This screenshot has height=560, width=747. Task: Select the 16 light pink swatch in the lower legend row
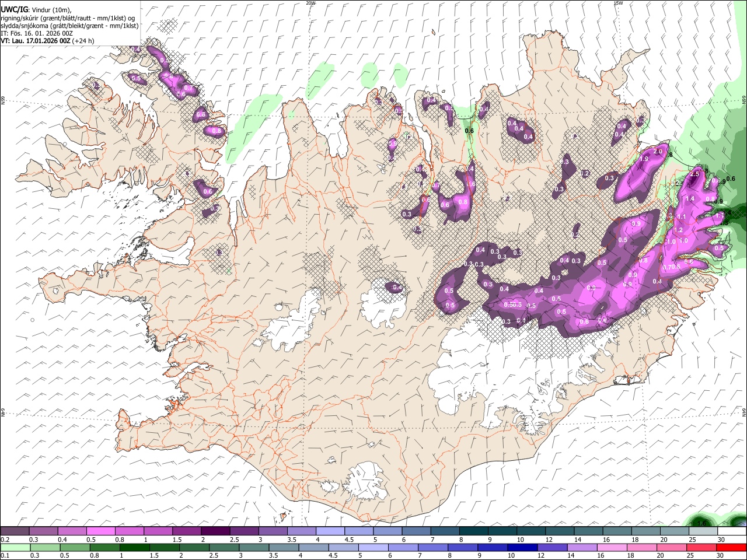click(612, 548)
